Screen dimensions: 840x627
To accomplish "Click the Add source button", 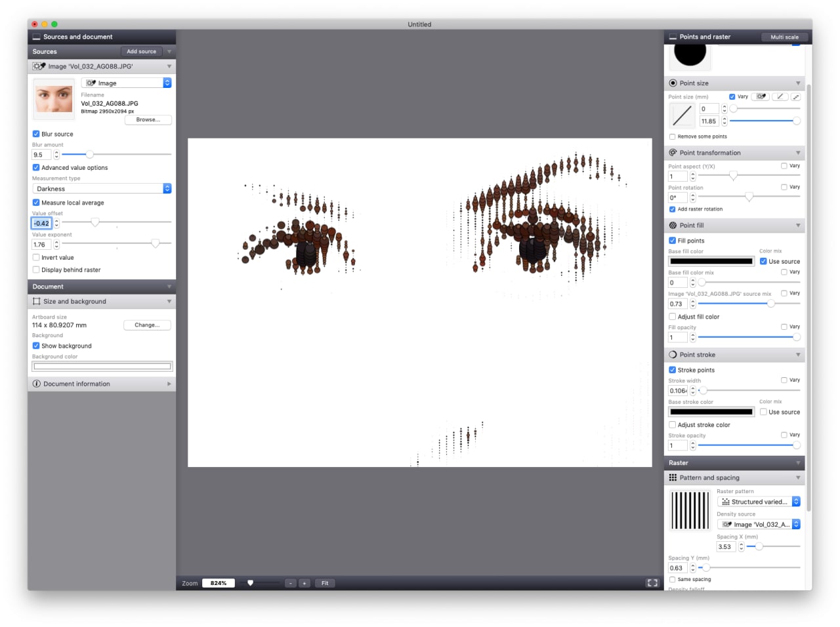I will (141, 51).
